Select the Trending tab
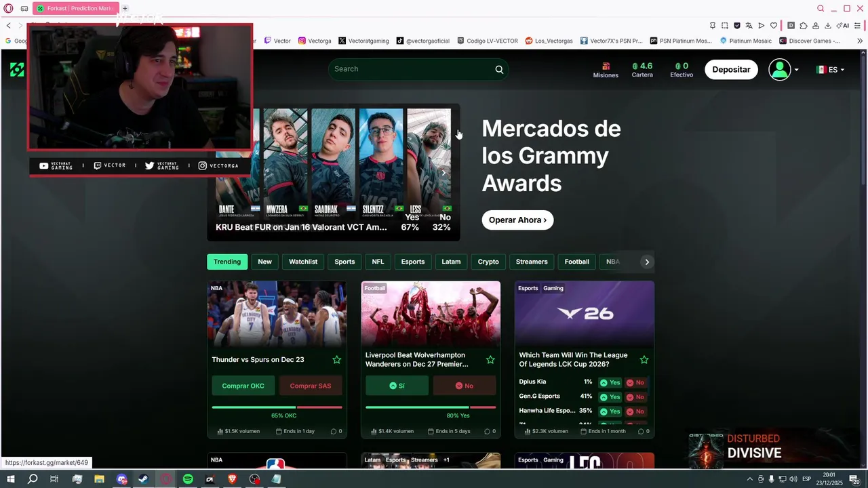Viewport: 868px width, 488px height. (227, 262)
